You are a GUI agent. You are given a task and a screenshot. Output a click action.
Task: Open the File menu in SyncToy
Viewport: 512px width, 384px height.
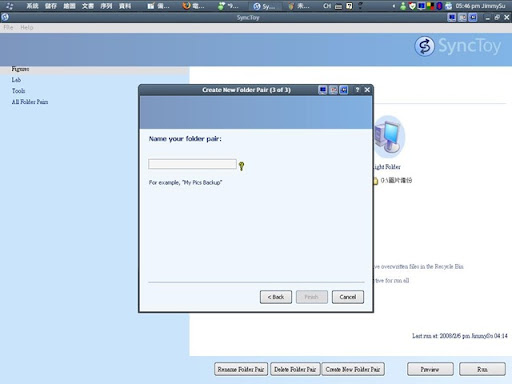point(8,27)
